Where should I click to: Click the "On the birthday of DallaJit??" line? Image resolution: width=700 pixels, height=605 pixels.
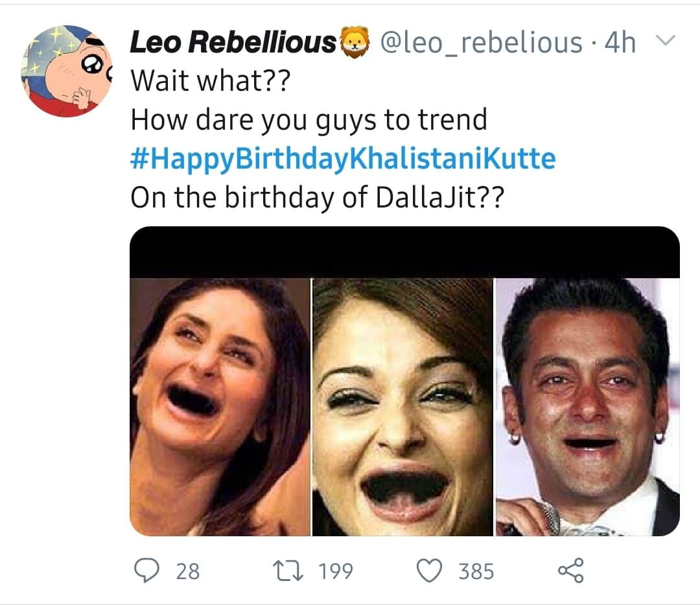pyautogui.click(x=316, y=198)
